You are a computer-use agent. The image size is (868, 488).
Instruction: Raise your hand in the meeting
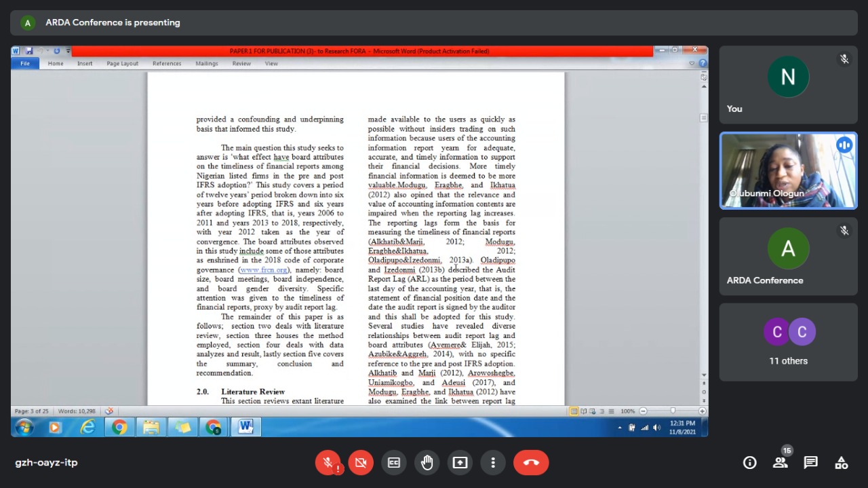427,463
